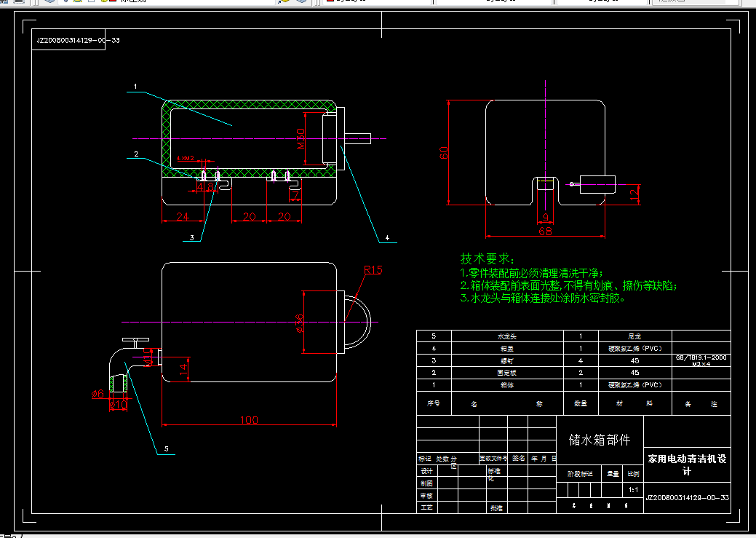Click the GB/T819.1-2000 M2×4 remark cell

click(701, 360)
